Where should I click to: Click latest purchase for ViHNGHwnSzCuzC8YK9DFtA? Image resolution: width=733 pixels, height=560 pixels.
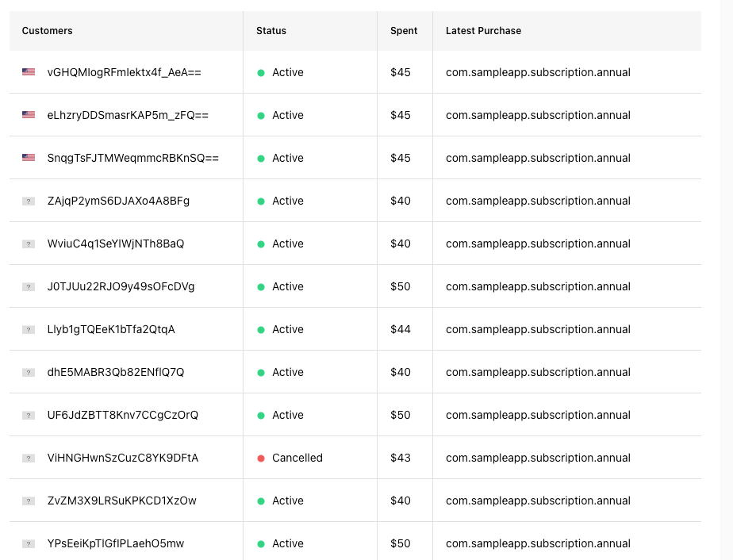coord(538,458)
